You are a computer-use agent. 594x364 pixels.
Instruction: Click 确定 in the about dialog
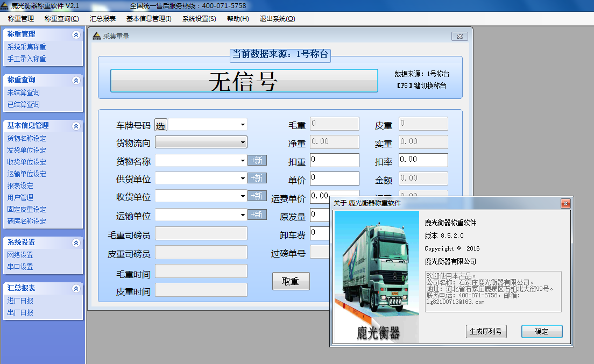pos(541,331)
